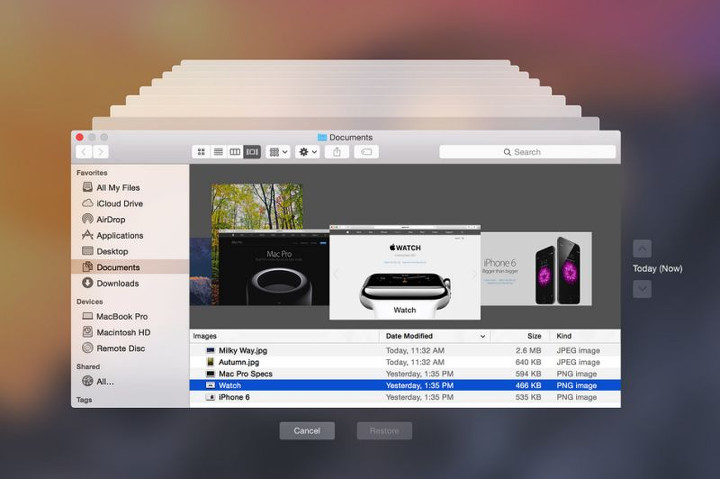Image resolution: width=720 pixels, height=479 pixels.
Task: Sort by the Size column header
Action: tap(519, 336)
